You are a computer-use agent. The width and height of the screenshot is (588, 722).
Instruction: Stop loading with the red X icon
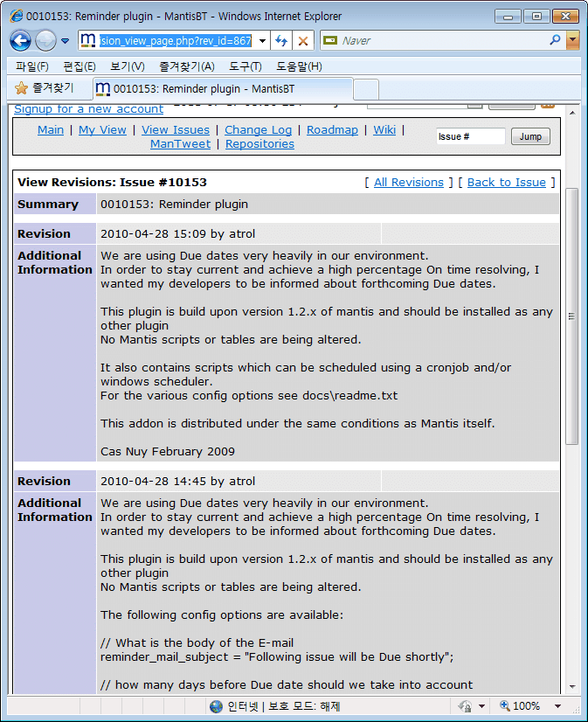[303, 40]
